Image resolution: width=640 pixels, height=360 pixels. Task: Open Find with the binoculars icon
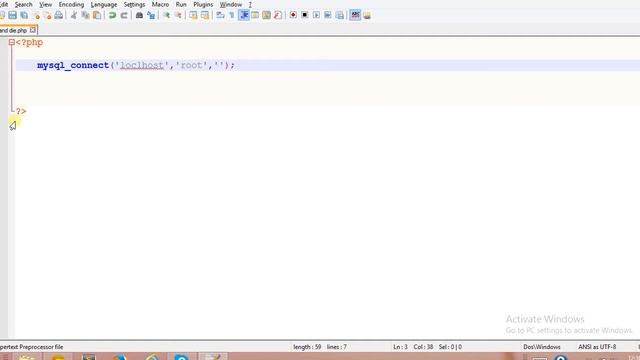(139, 16)
